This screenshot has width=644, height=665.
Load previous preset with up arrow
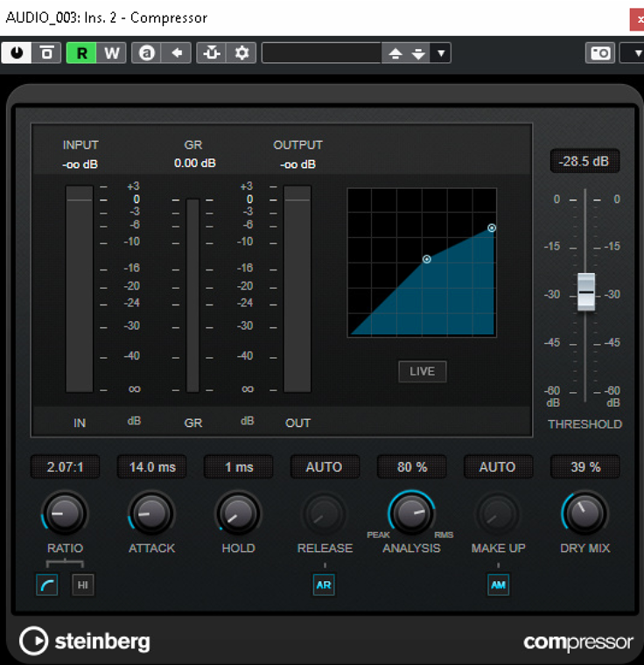[x=395, y=53]
